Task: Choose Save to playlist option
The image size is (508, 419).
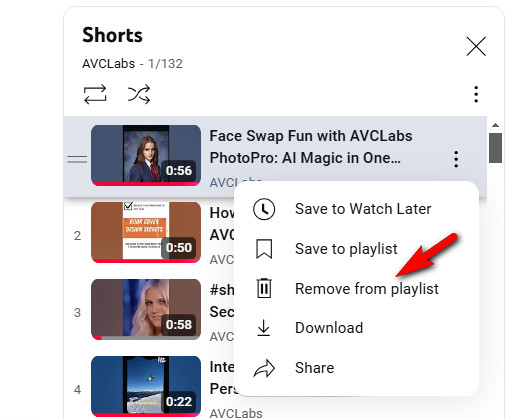Action: coord(356,249)
